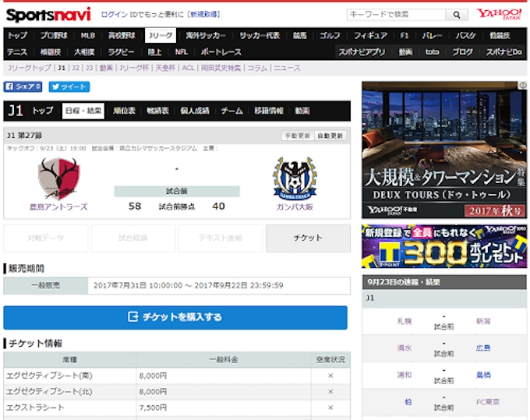Open the 順位表 standings tab
Image resolution: width=530 pixels, height=420 pixels.
coord(125,111)
